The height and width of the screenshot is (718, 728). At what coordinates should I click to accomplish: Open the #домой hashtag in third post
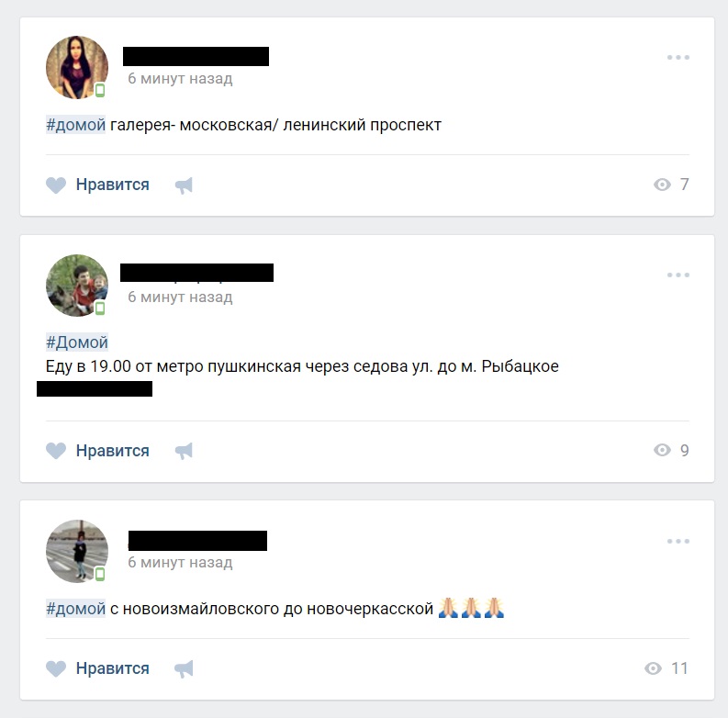pos(75,609)
